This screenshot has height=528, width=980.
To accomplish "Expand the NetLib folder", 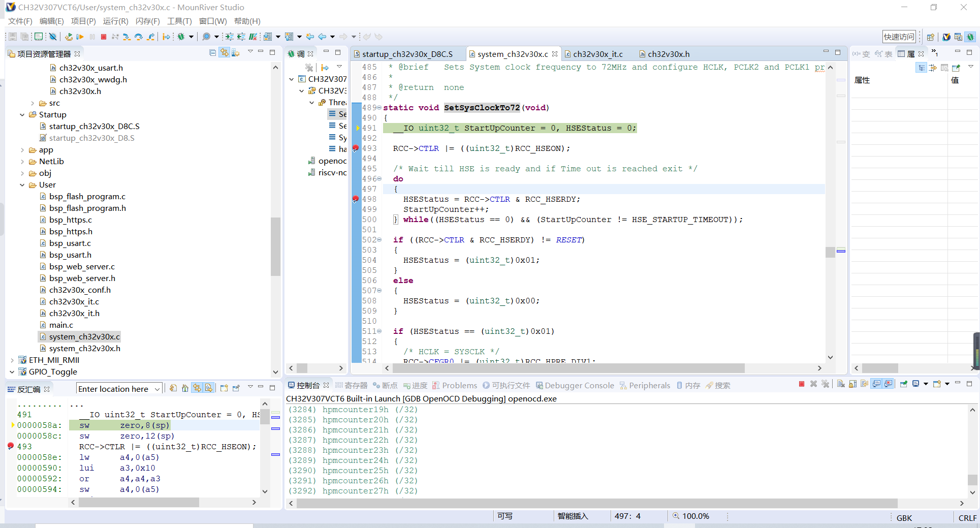I will pos(22,162).
